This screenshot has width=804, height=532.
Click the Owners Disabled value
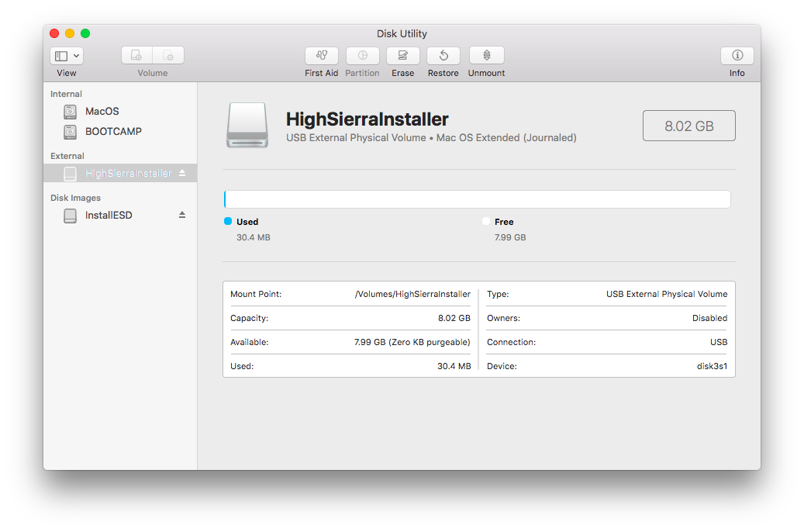709,318
